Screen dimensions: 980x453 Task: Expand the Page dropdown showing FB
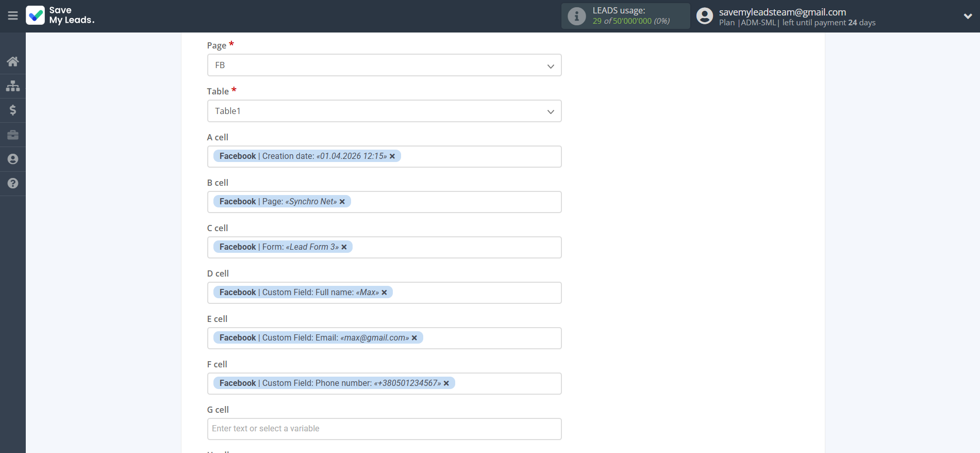pos(384,66)
